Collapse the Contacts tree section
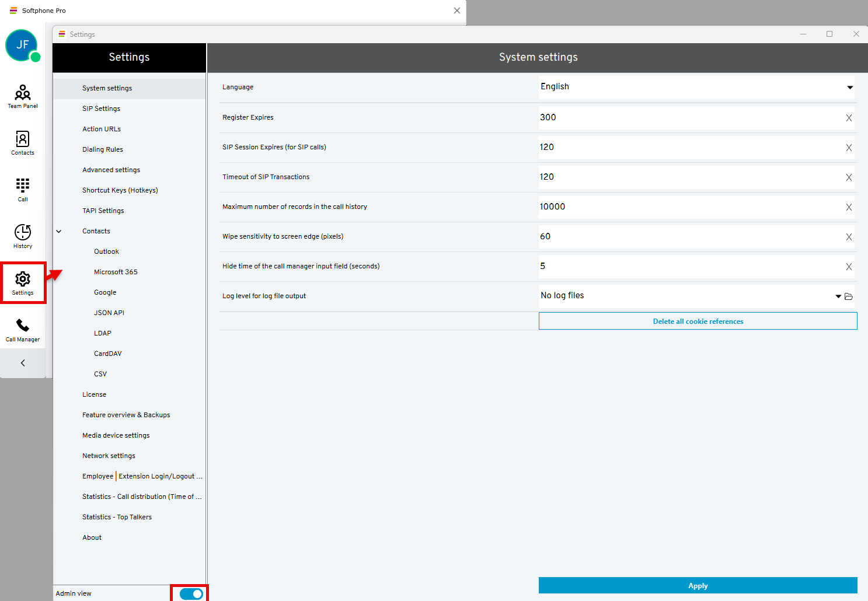This screenshot has height=601, width=868. [x=59, y=231]
